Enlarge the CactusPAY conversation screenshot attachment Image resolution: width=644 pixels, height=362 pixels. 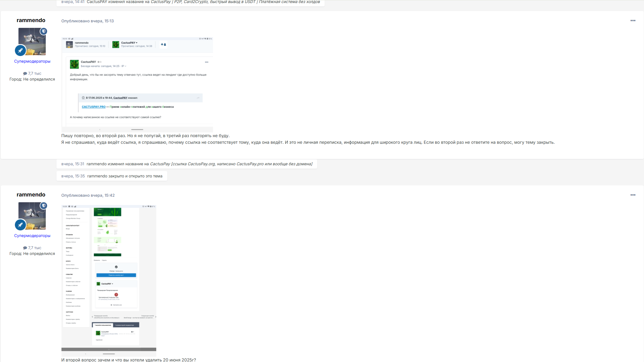(x=137, y=85)
